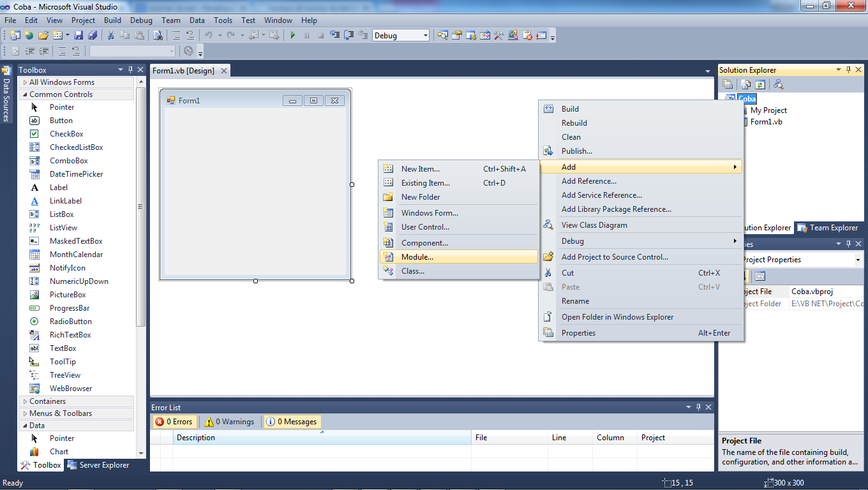Viewport: 868px width, 490px height.
Task: Toggle auto-hide pin on Error List panel
Action: pos(698,407)
